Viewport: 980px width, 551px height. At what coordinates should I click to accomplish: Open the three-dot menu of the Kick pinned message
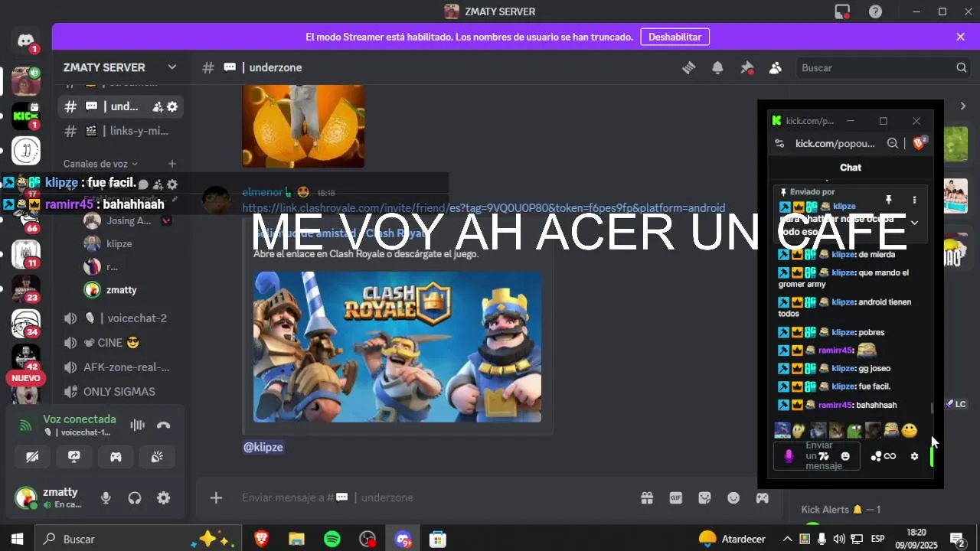coord(914,200)
